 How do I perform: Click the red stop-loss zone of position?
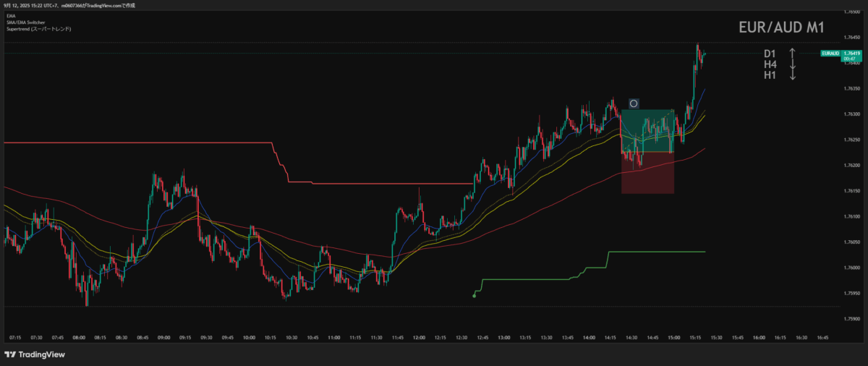(x=647, y=173)
